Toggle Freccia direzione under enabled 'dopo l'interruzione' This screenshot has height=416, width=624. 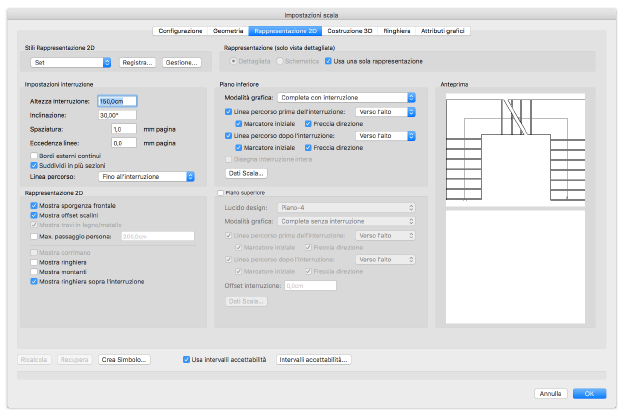[308, 148]
